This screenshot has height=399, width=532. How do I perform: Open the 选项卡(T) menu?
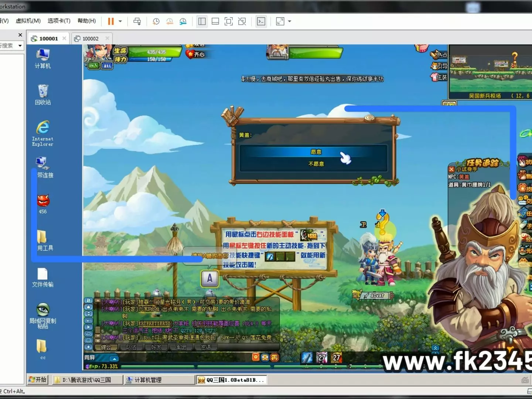59,21
